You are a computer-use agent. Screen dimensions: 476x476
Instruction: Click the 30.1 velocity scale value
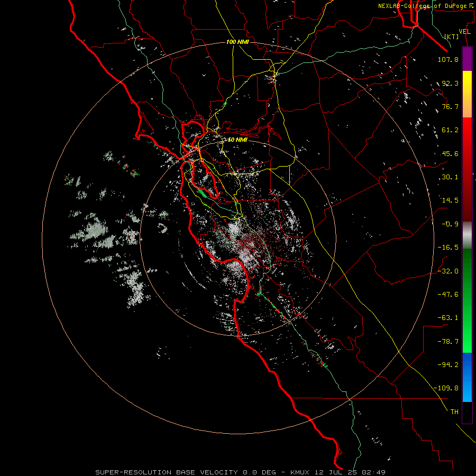[450, 177]
